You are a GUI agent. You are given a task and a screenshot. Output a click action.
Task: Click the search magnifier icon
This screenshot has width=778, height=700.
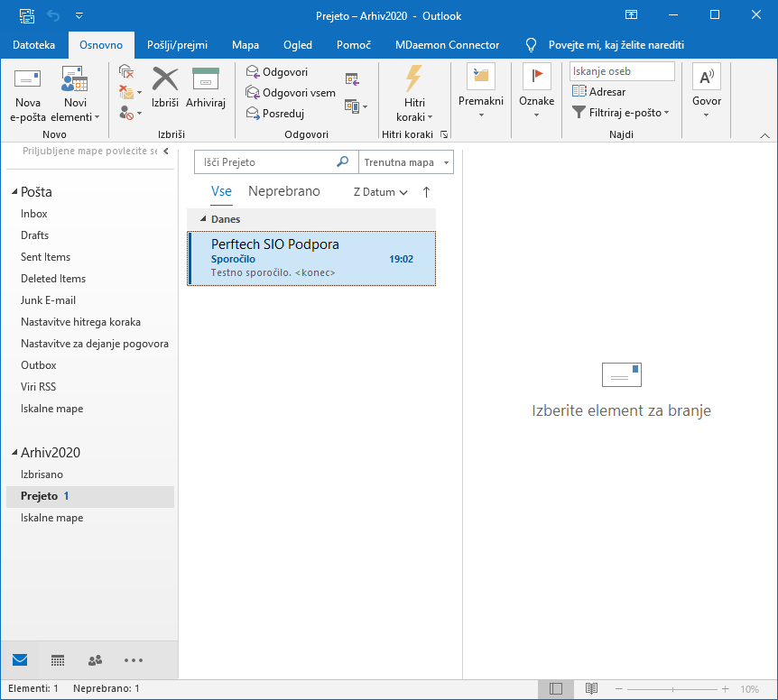pyautogui.click(x=342, y=161)
